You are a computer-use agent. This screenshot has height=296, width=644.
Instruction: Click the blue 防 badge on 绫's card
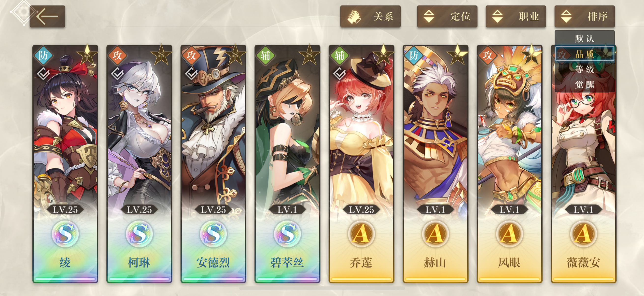point(43,55)
